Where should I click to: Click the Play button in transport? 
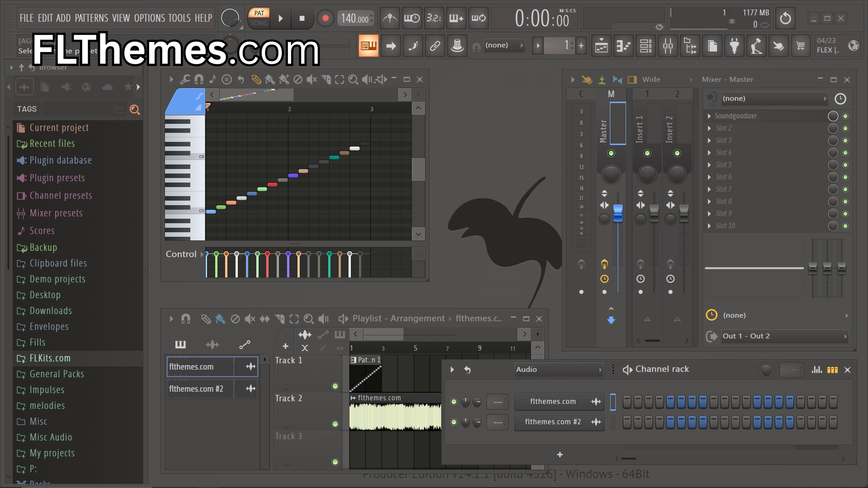click(x=280, y=19)
